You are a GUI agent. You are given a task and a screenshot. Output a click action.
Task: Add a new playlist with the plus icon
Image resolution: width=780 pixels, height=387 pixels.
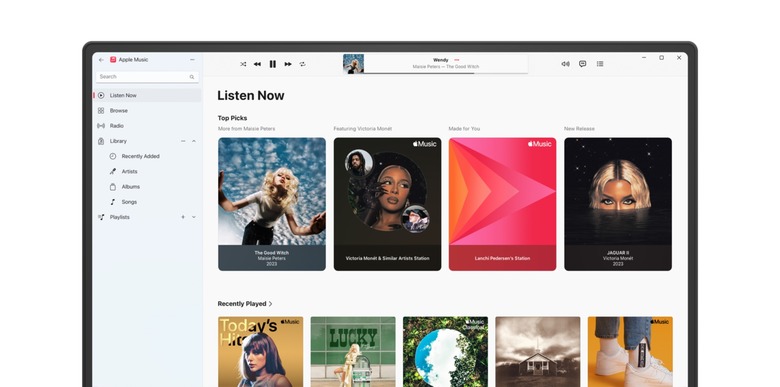click(x=183, y=217)
